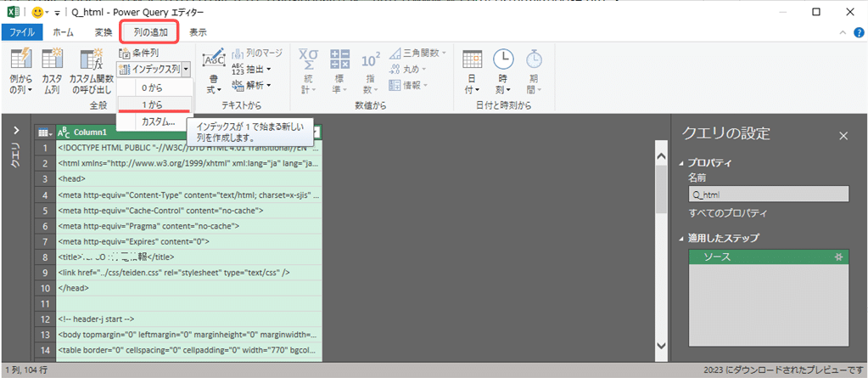Viewport: 868px width, 378px height.
Task: Click ABC data type icon of Column1
Action: click(x=64, y=133)
